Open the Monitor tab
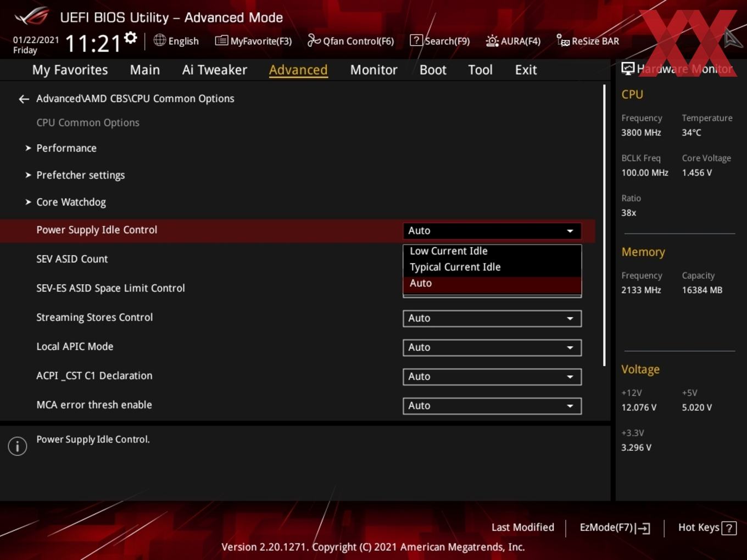The width and height of the screenshot is (747, 560). pyautogui.click(x=374, y=70)
